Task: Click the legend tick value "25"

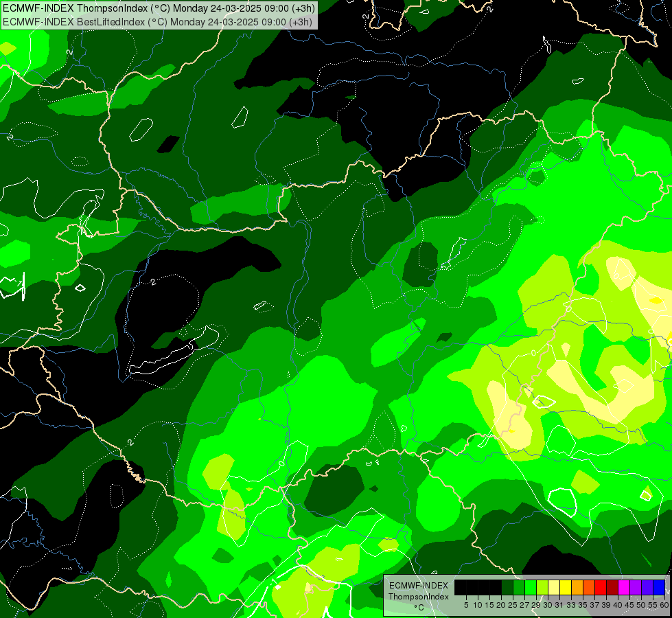Action: pyautogui.click(x=513, y=605)
